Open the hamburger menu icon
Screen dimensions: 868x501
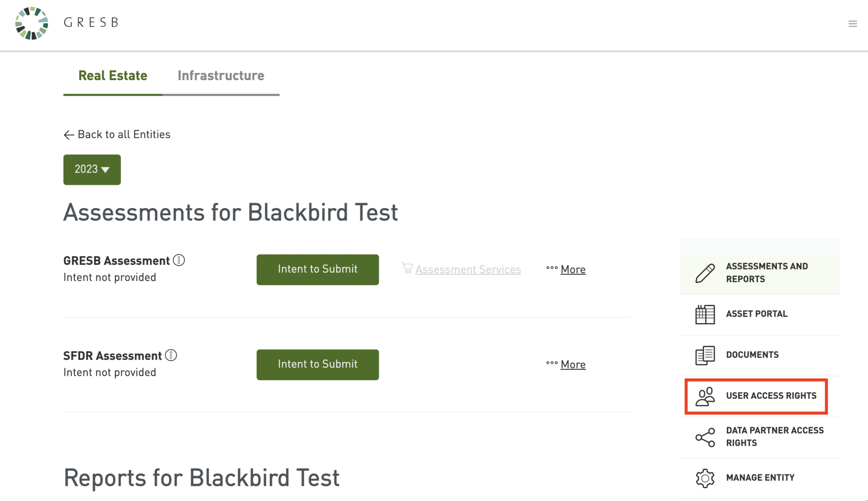pos(853,24)
